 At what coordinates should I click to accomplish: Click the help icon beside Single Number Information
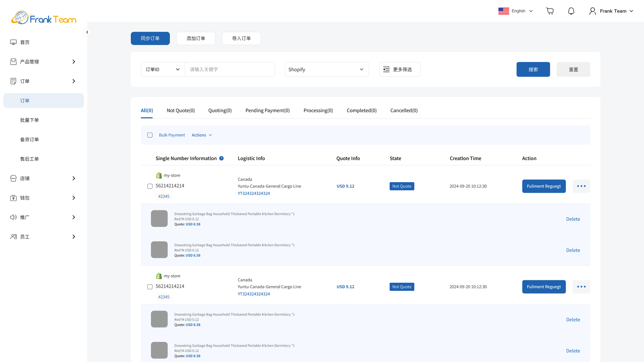point(221,158)
